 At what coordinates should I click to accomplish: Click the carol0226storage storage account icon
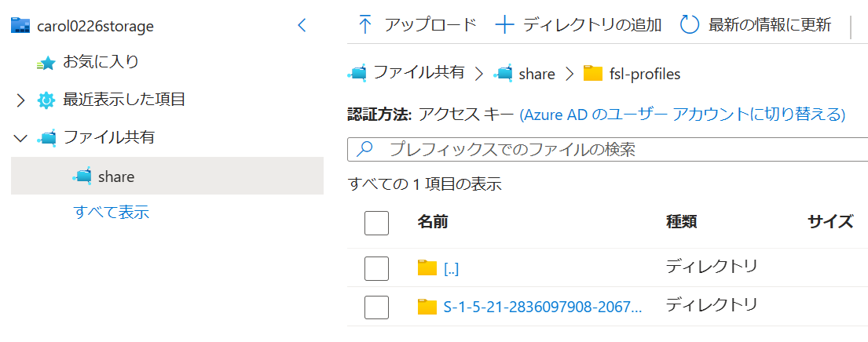(x=20, y=26)
